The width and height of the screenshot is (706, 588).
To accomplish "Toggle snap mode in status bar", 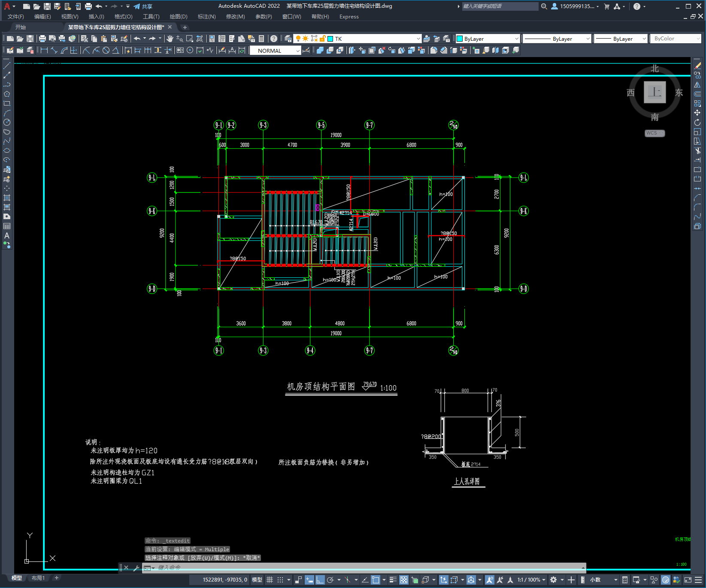I will tap(280, 580).
